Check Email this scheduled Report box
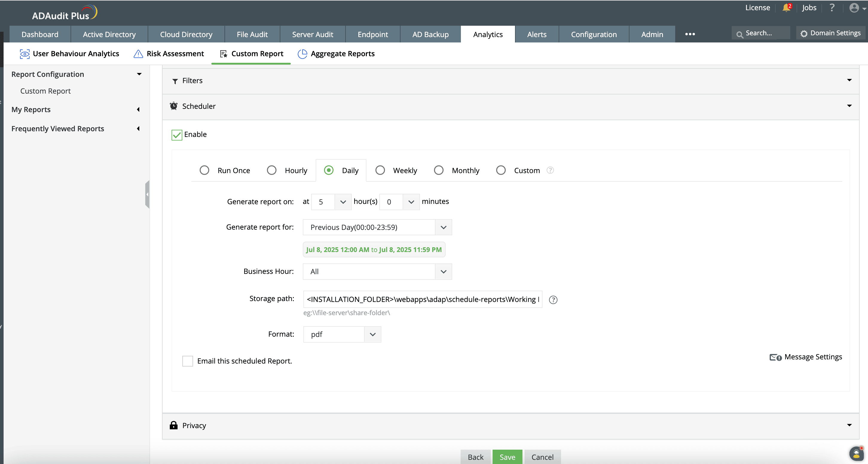This screenshot has width=868, height=464. coord(187,361)
